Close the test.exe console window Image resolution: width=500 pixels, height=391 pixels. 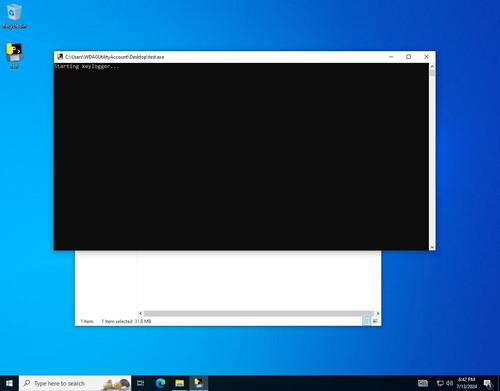(x=426, y=57)
